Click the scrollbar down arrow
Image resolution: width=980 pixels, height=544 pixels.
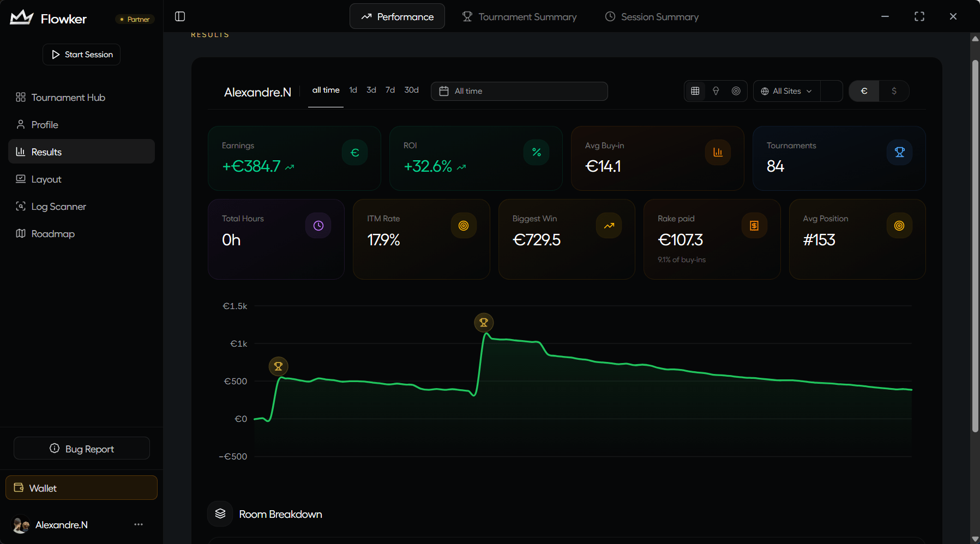975,539
